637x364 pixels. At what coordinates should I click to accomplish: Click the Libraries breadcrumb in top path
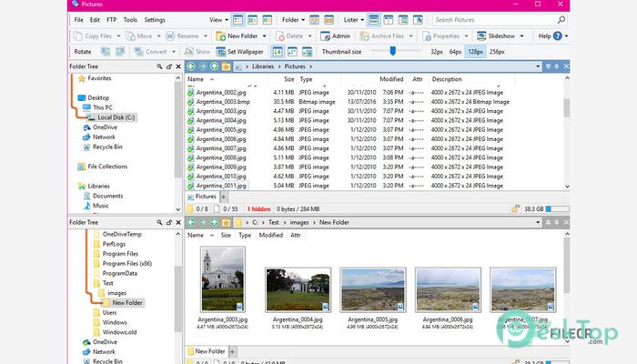(262, 66)
